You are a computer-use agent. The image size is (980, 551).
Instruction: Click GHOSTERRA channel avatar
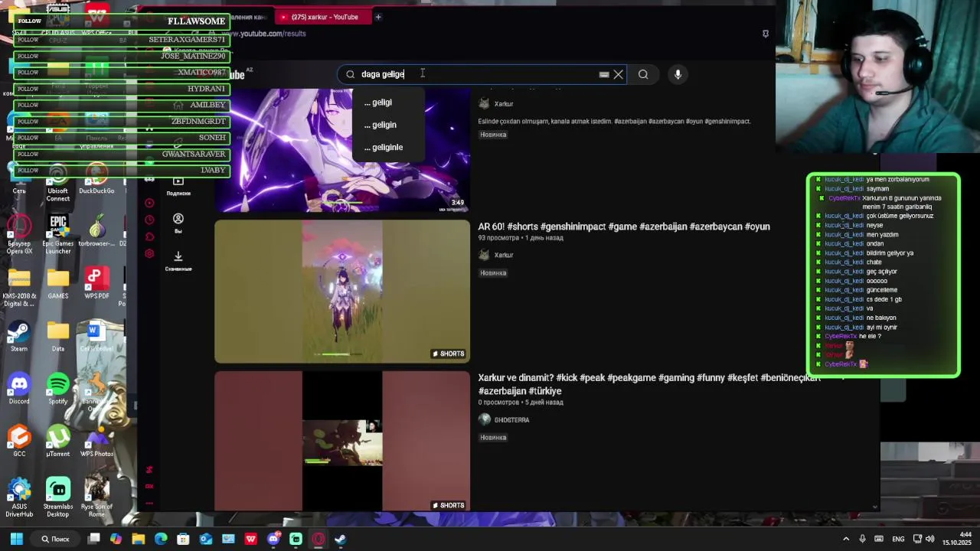point(484,419)
